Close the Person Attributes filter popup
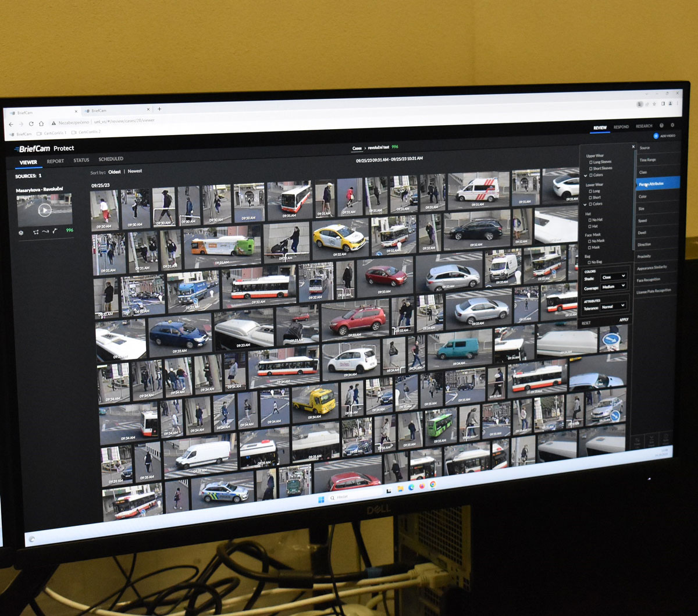698x616 pixels. click(x=633, y=147)
